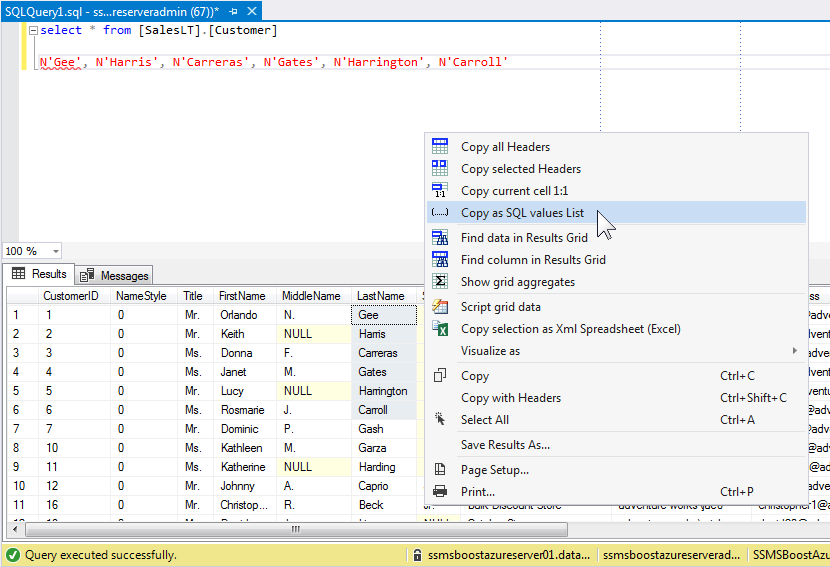The width and height of the screenshot is (830, 567).
Task: Click the horizontal scrollbar thumb in results grid
Action: 296,529
